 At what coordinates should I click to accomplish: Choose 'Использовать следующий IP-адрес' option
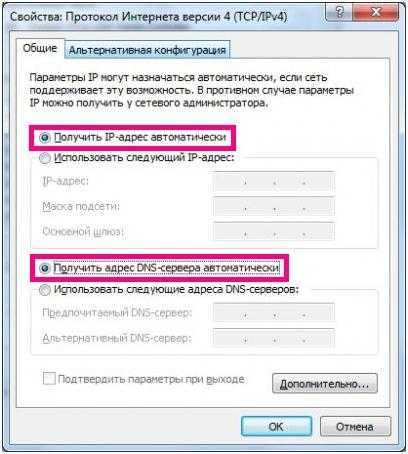click(45, 158)
